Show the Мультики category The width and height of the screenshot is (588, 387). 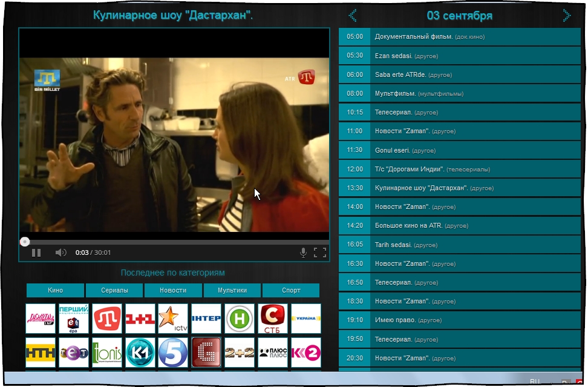point(232,290)
